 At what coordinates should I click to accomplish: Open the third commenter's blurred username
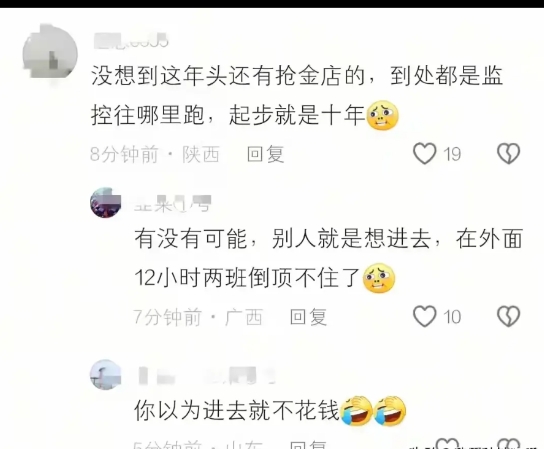coord(206,376)
